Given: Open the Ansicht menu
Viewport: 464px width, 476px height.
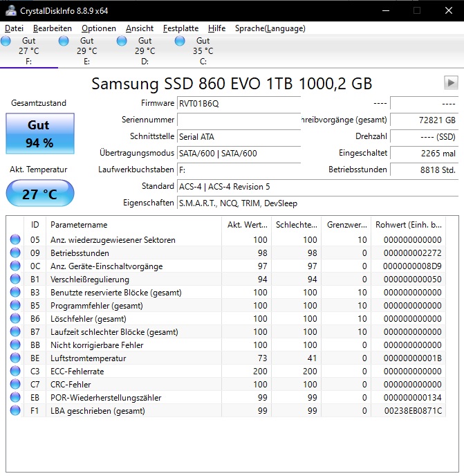Looking at the screenshot, I should [x=140, y=28].
